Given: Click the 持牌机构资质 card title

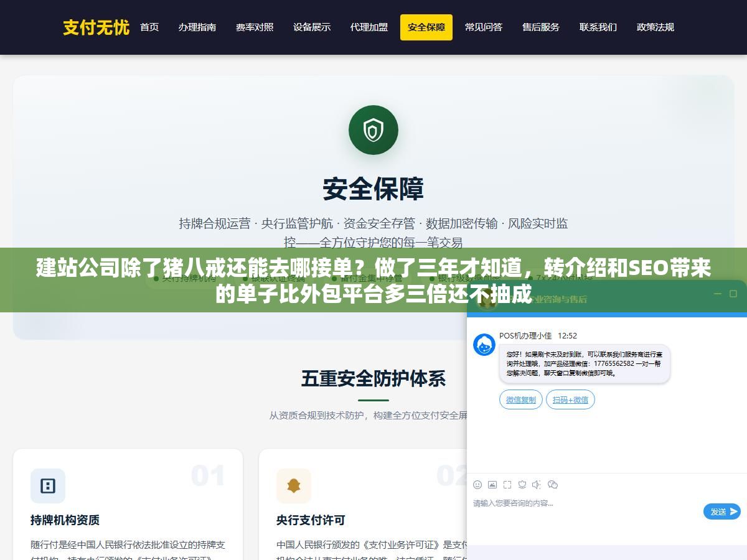Looking at the screenshot, I should (65, 520).
